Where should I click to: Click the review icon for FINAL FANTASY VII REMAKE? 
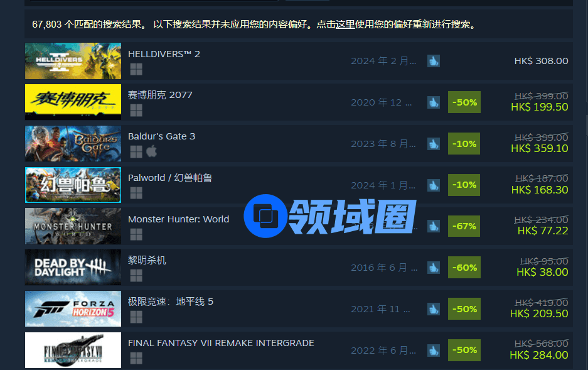pyautogui.click(x=434, y=351)
